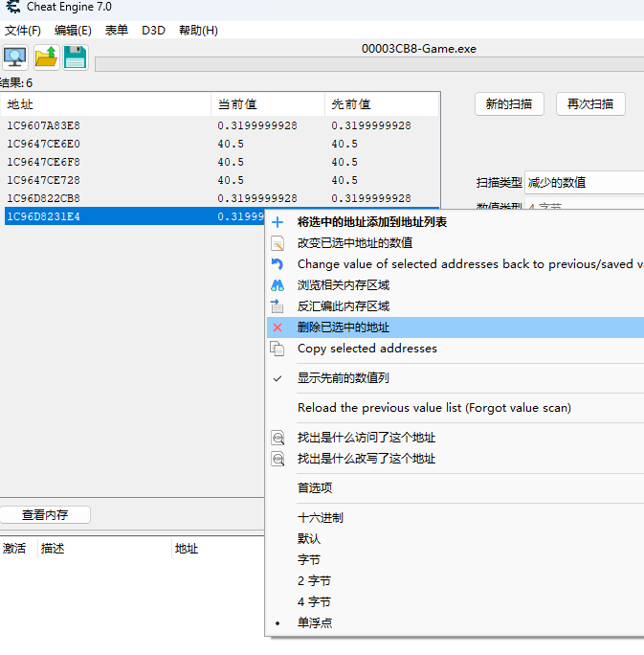Click the 先前值 column header
The width and height of the screenshot is (644, 655).
point(382,104)
